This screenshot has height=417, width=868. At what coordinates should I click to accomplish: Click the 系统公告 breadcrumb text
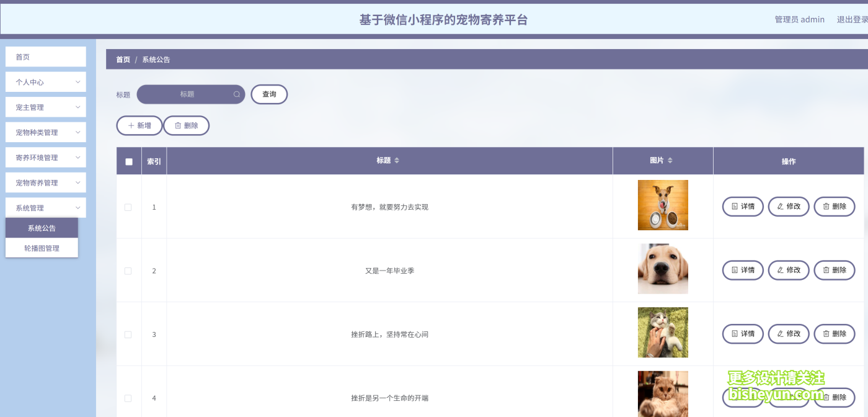[x=156, y=60]
